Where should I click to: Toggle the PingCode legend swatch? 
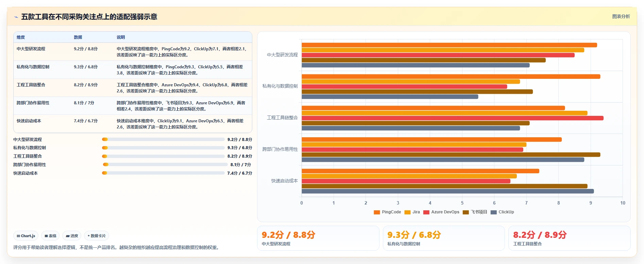tap(377, 212)
